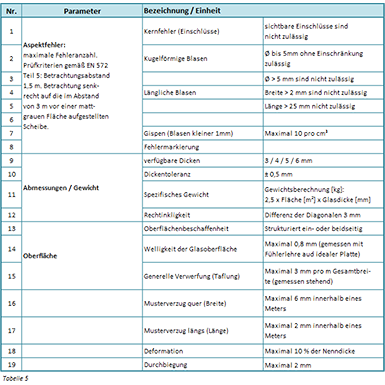Click 'Maximal 2 mm innerhalb eines' text
This screenshot has height=385, width=385.
[313, 326]
